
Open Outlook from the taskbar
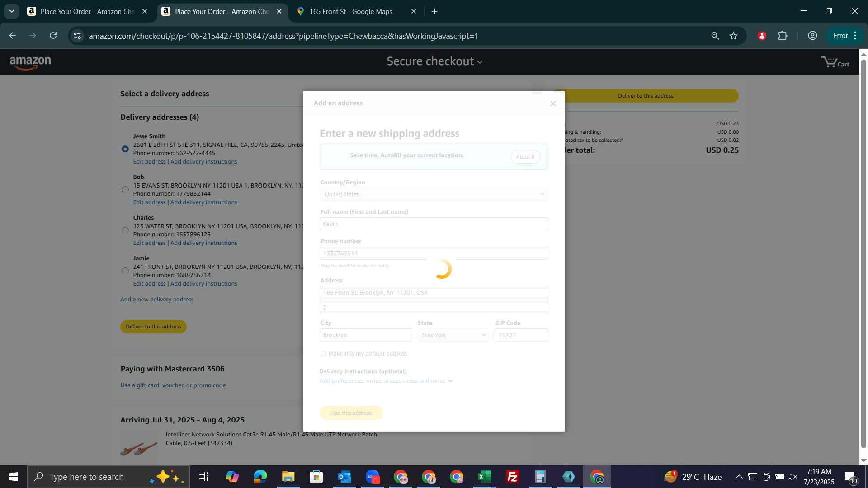[344, 477]
